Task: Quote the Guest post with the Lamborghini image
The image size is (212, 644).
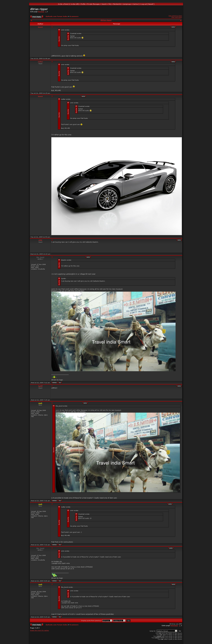Action: click(x=83, y=96)
